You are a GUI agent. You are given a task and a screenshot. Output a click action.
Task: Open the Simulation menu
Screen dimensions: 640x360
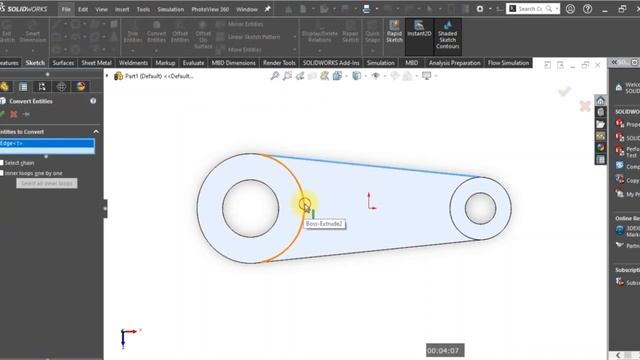pyautogui.click(x=171, y=9)
